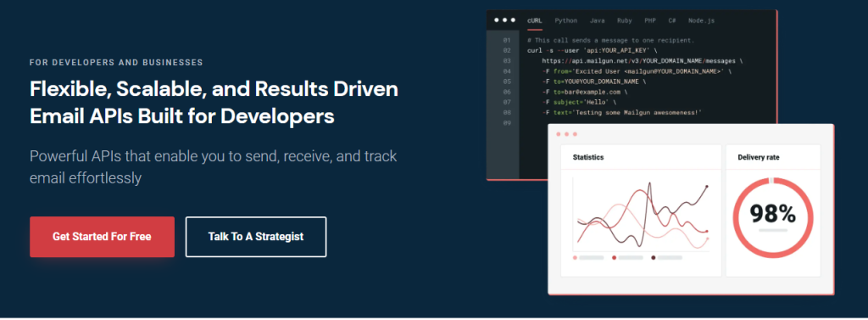Select the PHP code tab

click(650, 20)
